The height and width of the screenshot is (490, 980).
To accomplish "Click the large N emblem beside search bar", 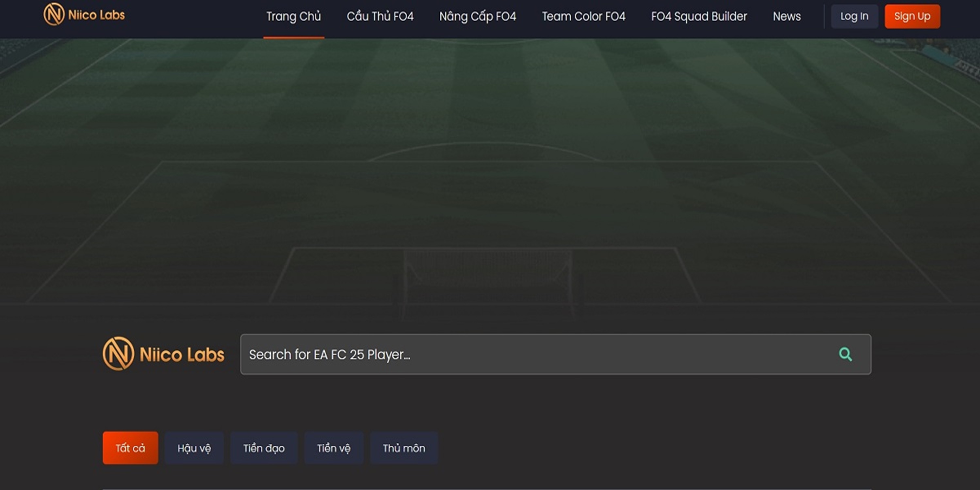I will click(118, 353).
